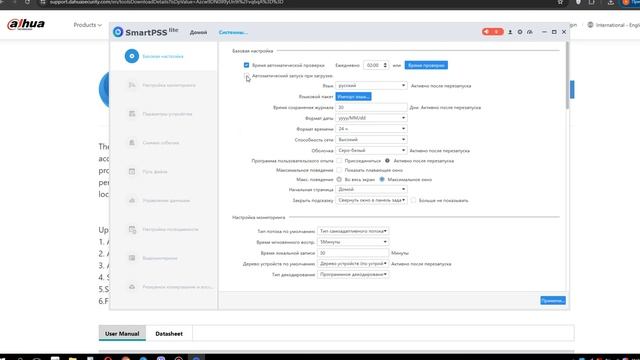This screenshot has width=640, height=360.
Task: Click the red alarm counter badge
Action: (492, 32)
